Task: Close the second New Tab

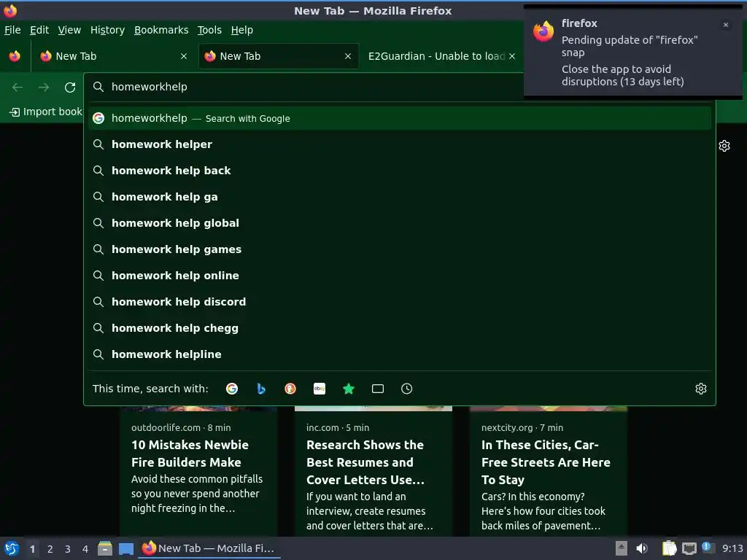Action: (x=348, y=56)
